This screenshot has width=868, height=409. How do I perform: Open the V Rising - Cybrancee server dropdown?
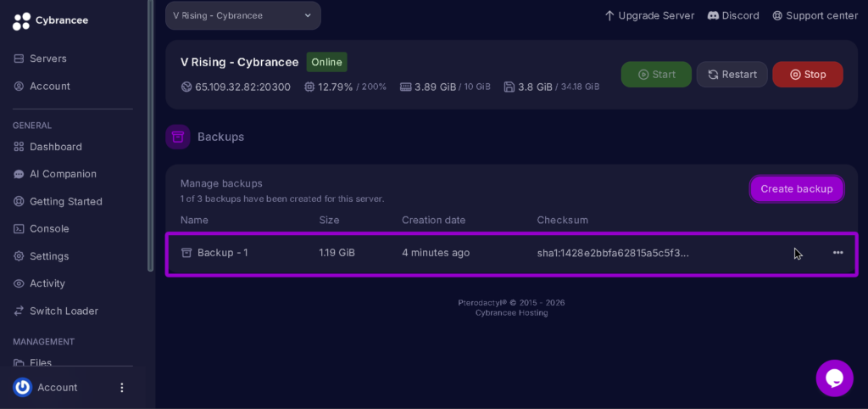[243, 15]
